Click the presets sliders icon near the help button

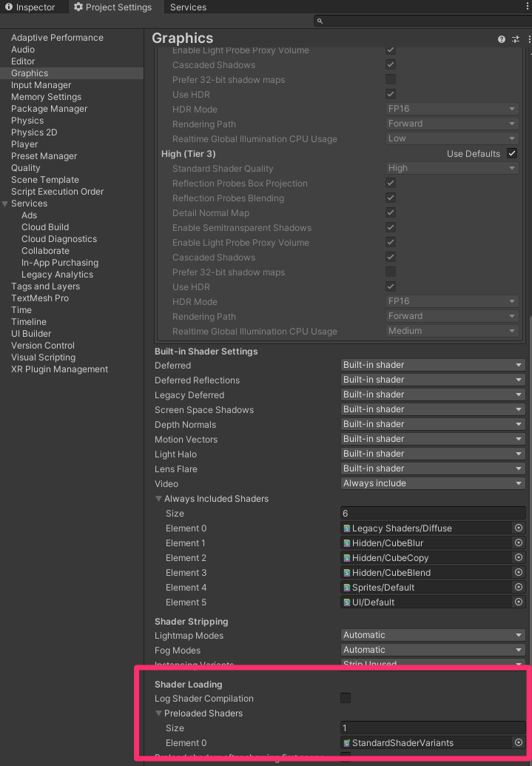(x=516, y=39)
